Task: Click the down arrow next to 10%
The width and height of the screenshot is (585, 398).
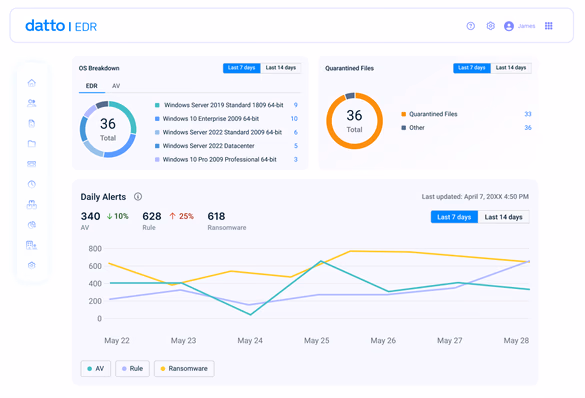Action: [x=109, y=216]
